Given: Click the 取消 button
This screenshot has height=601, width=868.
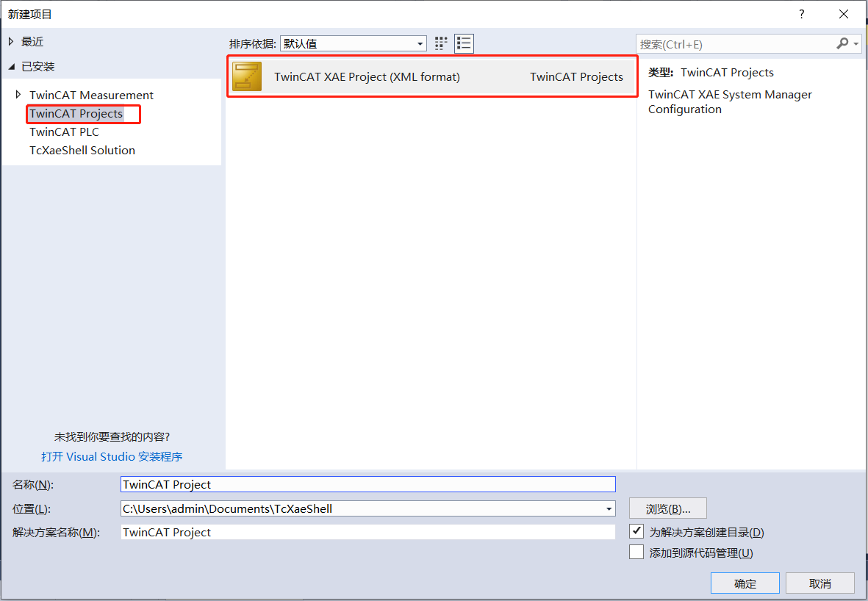Looking at the screenshot, I should 819,583.
